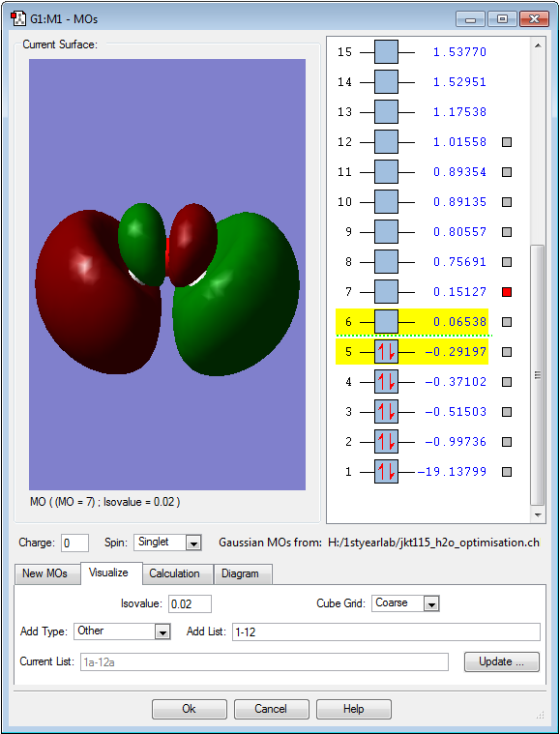
Task: Switch to the Calculation tab
Action: pos(174,573)
